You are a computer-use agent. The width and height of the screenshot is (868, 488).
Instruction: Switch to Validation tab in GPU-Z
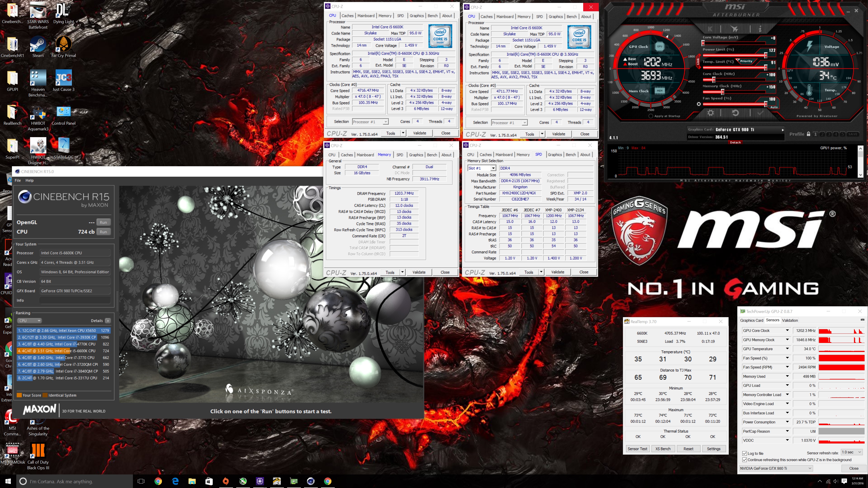790,320
